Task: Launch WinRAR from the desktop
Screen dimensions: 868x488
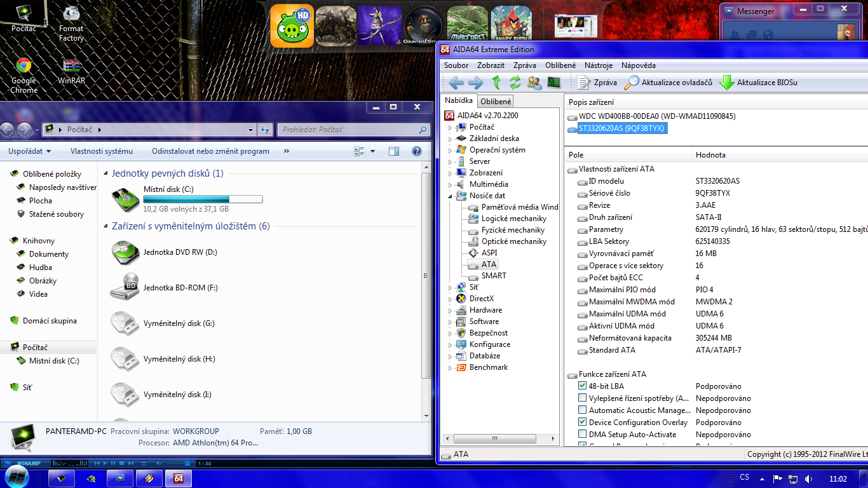Action: (71, 66)
